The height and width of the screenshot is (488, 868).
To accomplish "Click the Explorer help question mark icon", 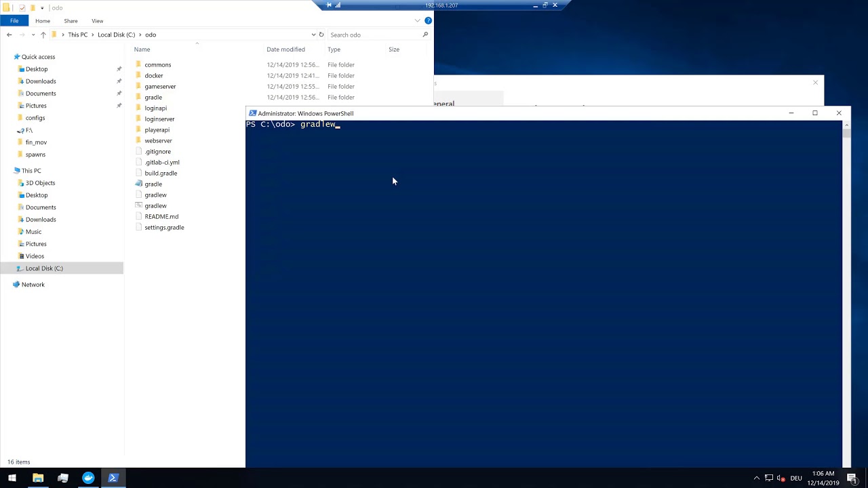I will (428, 20).
